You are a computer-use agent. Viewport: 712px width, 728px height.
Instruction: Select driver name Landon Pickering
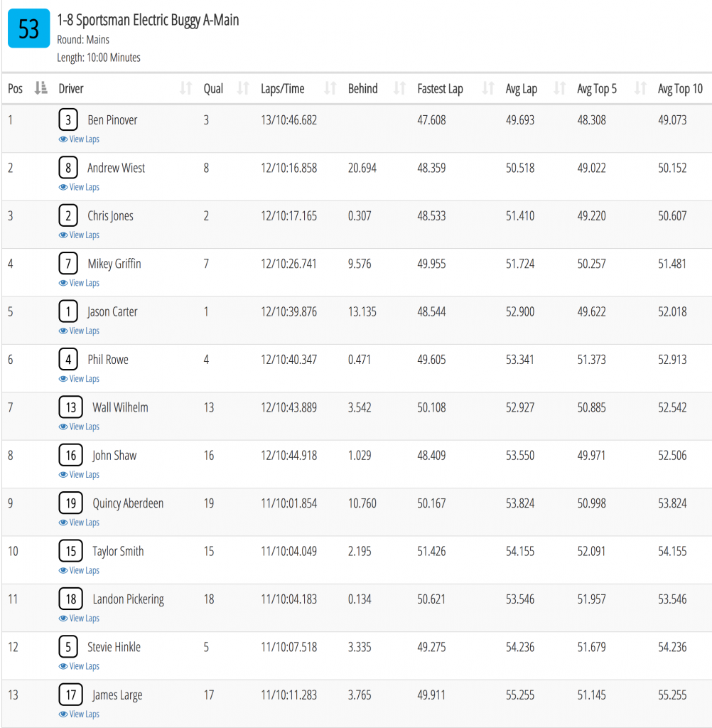coord(128,599)
